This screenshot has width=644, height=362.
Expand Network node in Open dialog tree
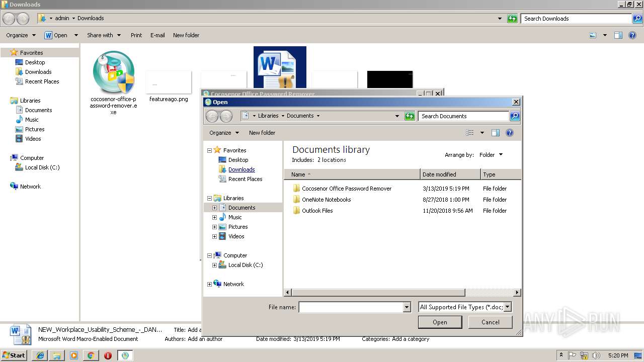[209, 284]
